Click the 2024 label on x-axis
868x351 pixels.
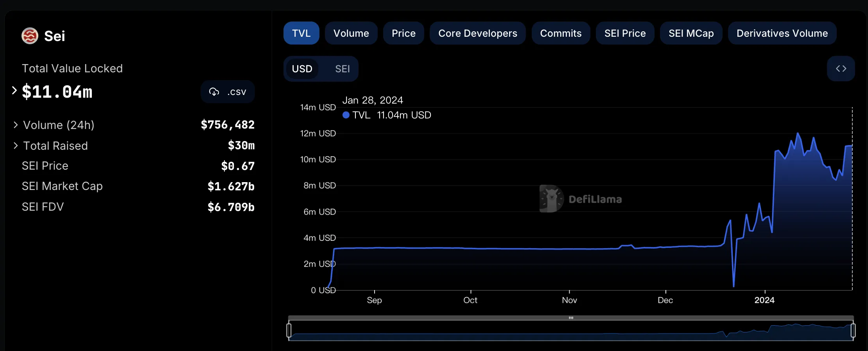[764, 300]
